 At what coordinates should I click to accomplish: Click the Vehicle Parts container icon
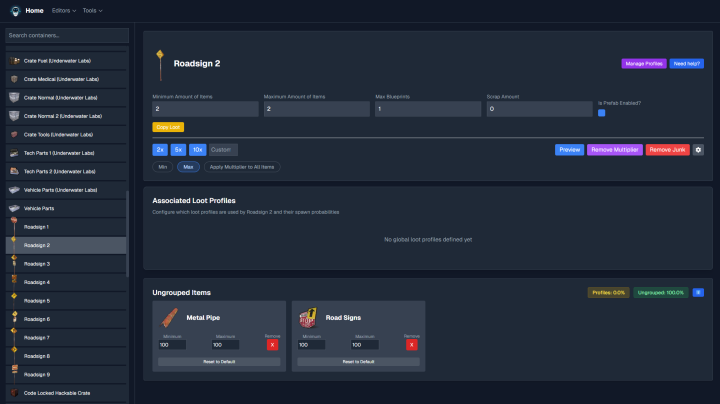(x=14, y=208)
